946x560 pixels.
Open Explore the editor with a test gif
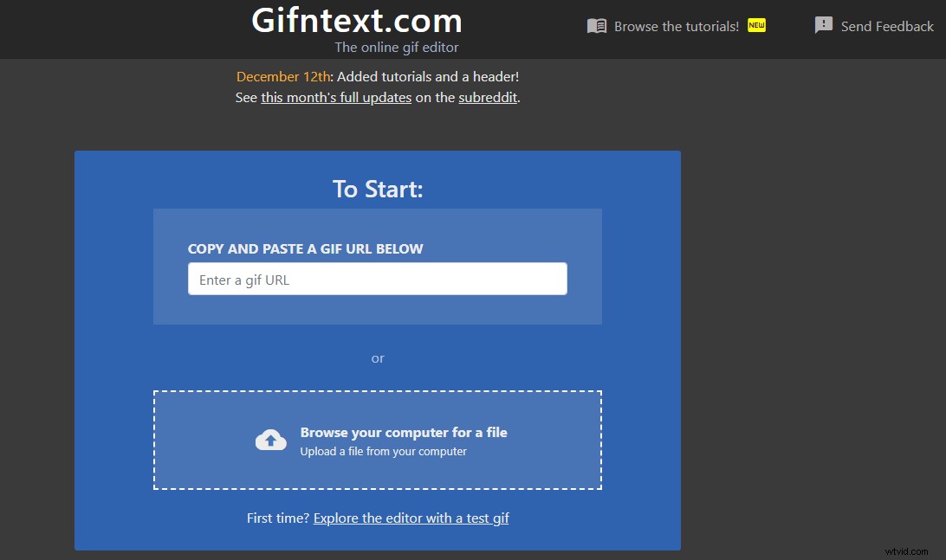point(411,518)
